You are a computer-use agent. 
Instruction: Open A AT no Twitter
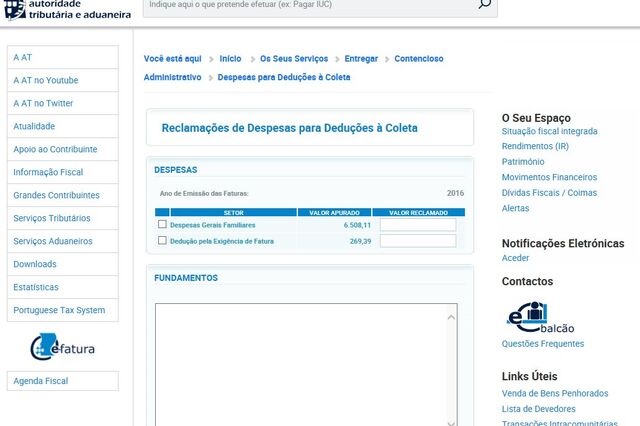point(63,103)
